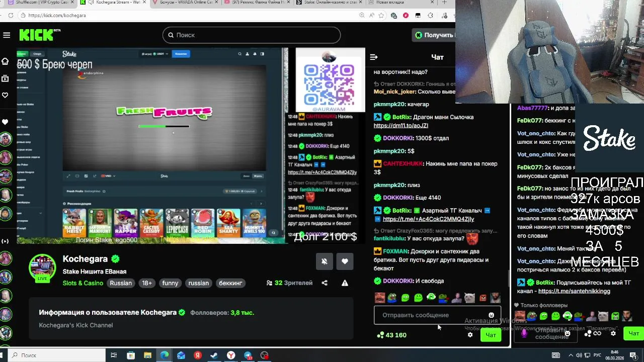Select the lowercase russian tag
The width and height of the screenshot is (644, 362).
coord(198,283)
